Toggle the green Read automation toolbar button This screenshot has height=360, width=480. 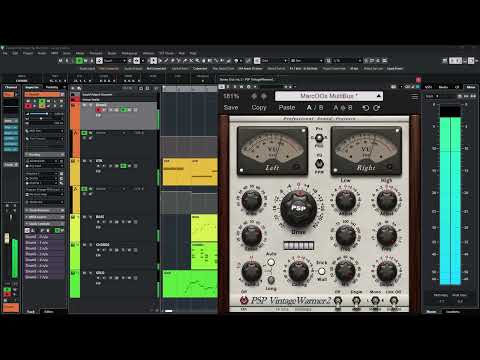pyautogui.click(x=79, y=61)
